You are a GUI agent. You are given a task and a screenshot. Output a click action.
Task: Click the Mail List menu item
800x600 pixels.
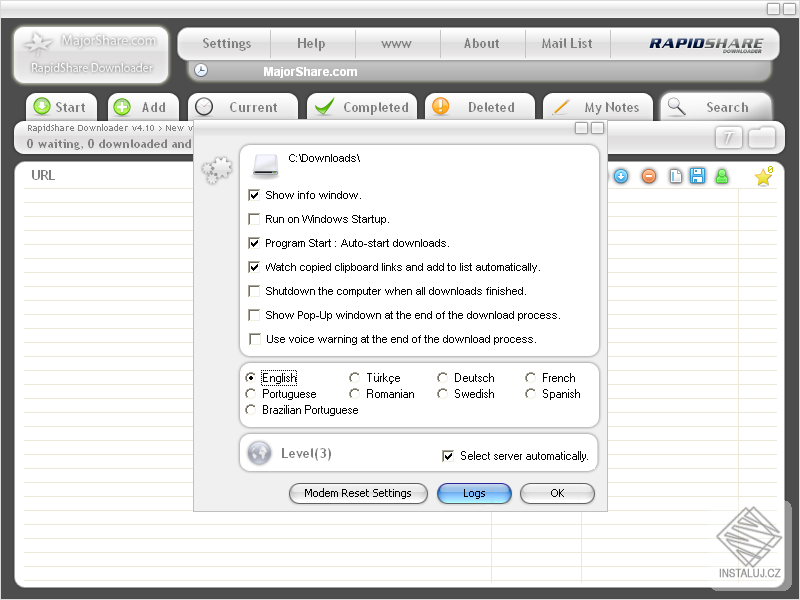click(x=566, y=43)
